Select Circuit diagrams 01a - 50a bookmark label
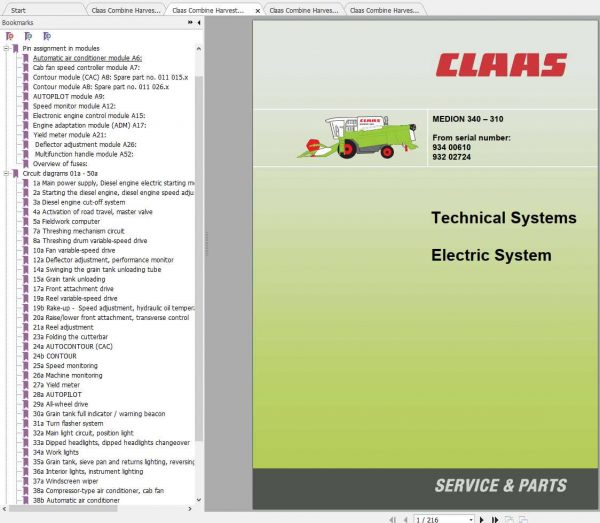 pos(60,173)
